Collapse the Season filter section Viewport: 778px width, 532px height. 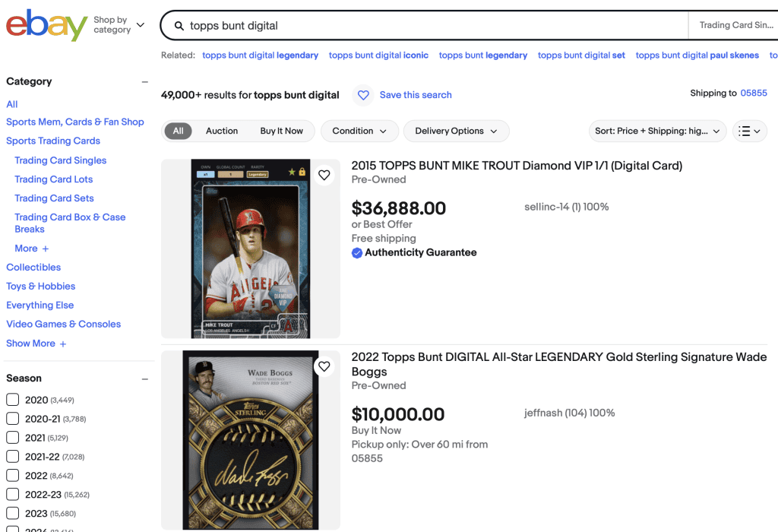[144, 378]
